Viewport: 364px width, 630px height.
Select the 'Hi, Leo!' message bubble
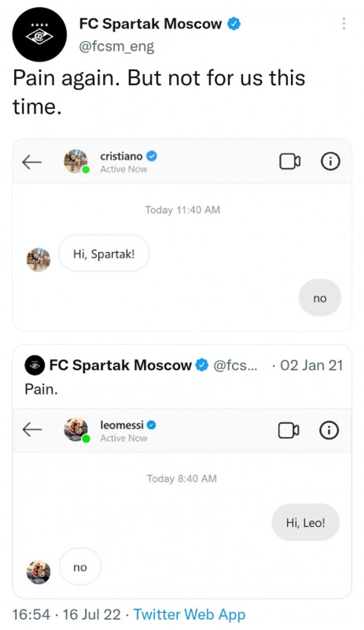pos(305,522)
